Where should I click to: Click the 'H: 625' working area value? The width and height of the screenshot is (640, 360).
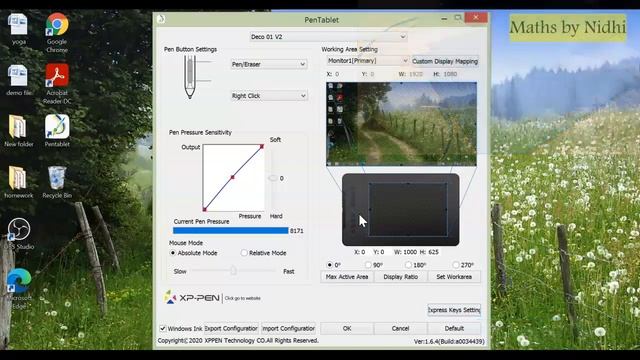(429, 252)
